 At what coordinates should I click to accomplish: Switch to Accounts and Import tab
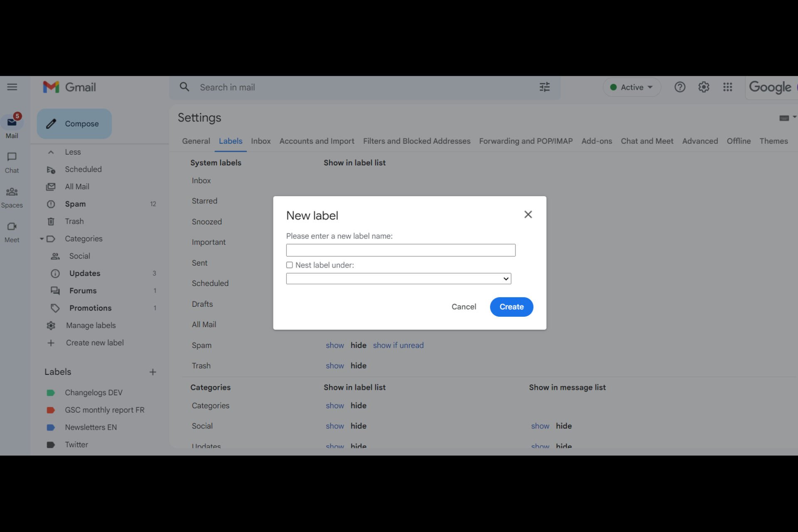click(x=317, y=141)
